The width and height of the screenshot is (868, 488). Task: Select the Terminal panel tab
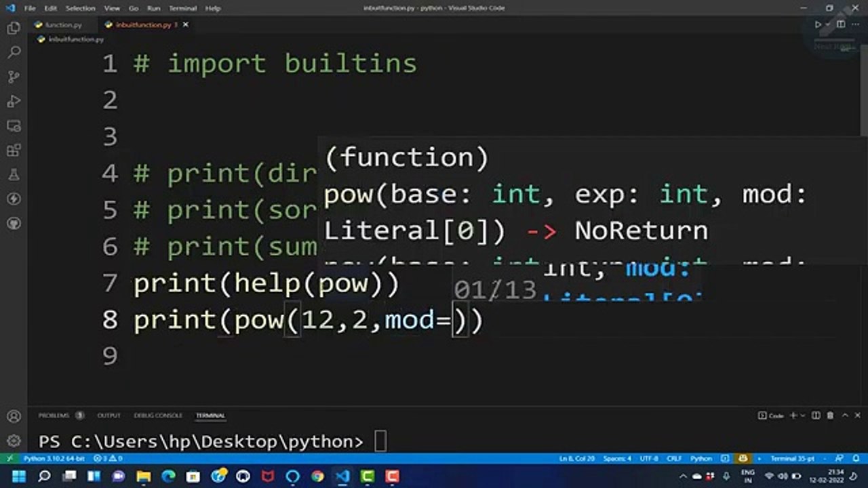point(210,415)
